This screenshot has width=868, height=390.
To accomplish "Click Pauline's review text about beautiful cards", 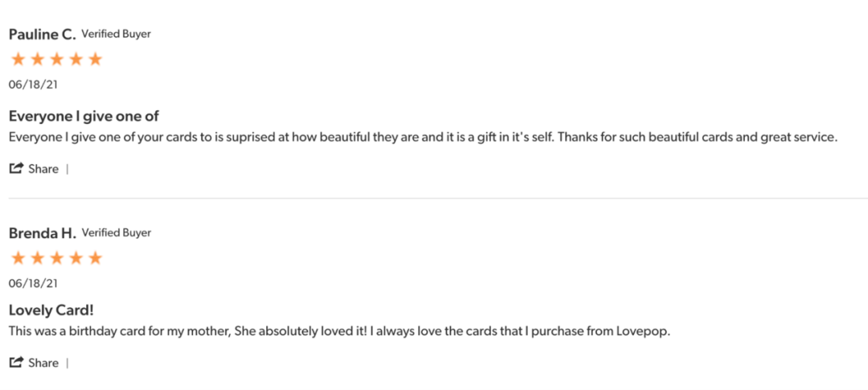I will 424,138.
